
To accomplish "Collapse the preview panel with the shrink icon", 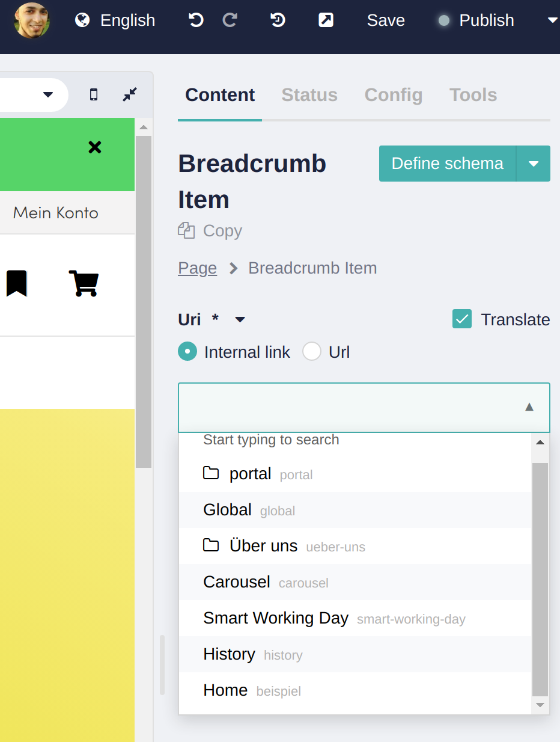I will (129, 94).
